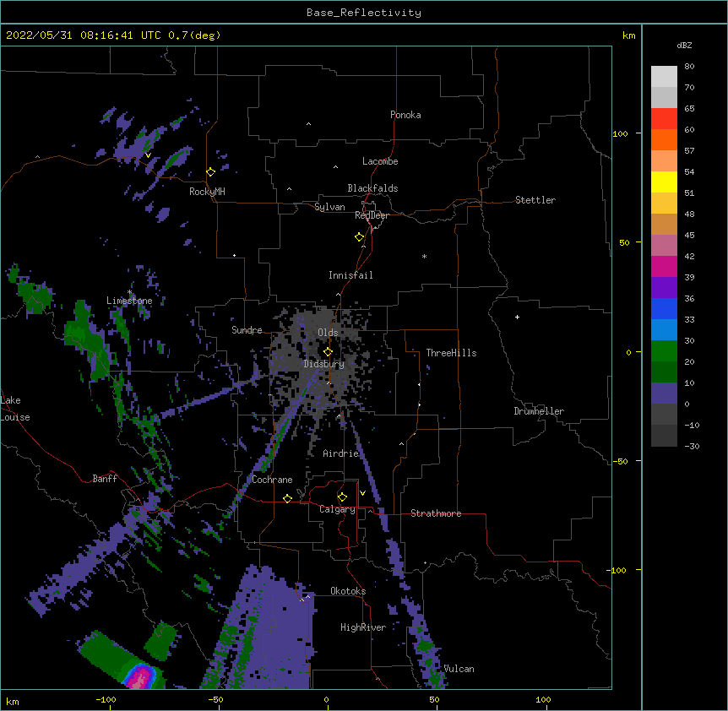Click the Okotoks town label

348,591
